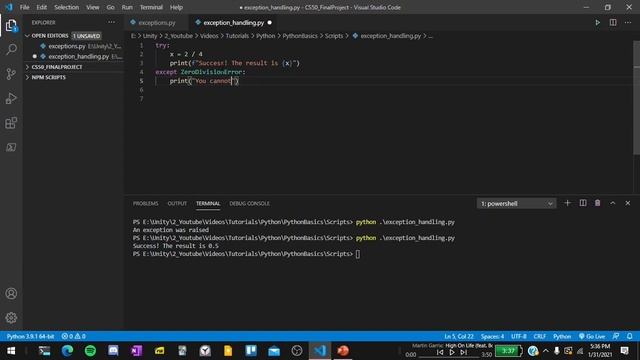The image size is (640, 360).
Task: Click errors and warnings count in status bar
Action: click(x=73, y=336)
